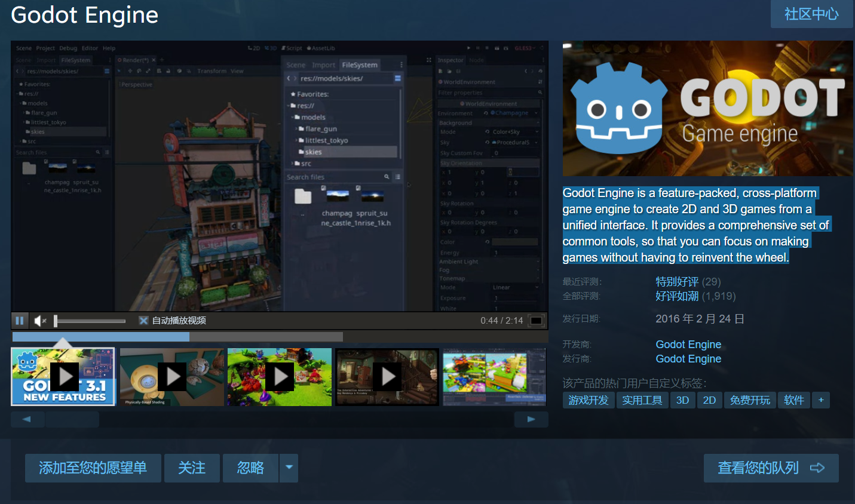This screenshot has width=855, height=504.
Task: Click the play icon on the Physically-Based Shading thumbnail
Action: [x=172, y=376]
